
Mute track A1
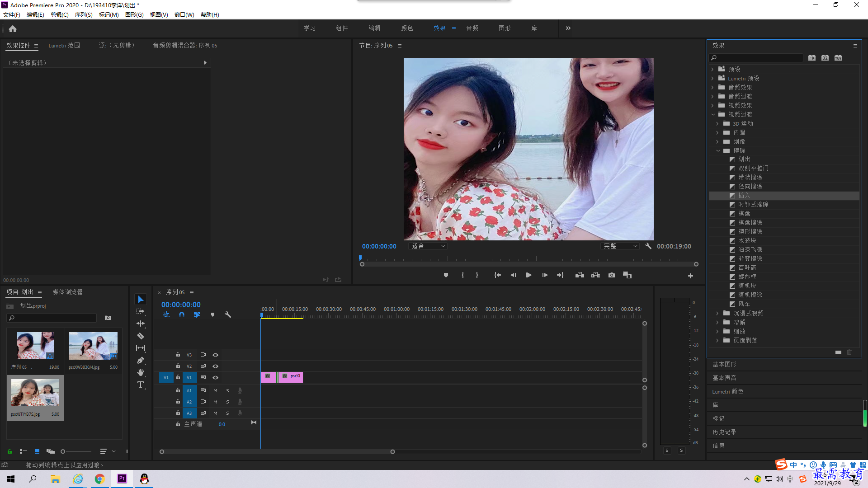[x=215, y=390]
